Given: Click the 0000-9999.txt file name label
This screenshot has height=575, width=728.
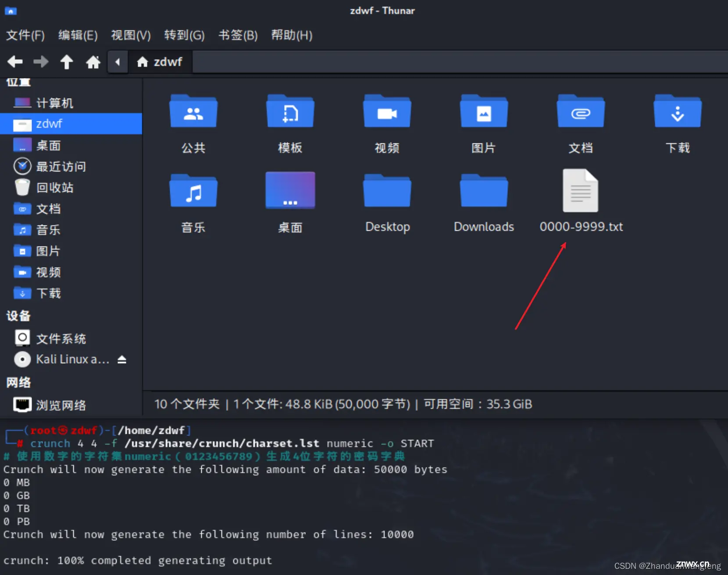Looking at the screenshot, I should (x=581, y=227).
